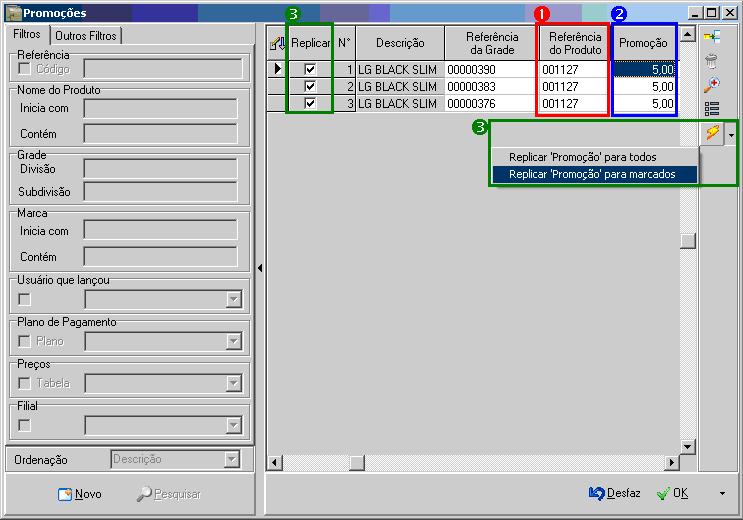Screen dimensions: 743x520
Task: Toggle Replicar checkbox for grade 00000376
Action: (310, 104)
